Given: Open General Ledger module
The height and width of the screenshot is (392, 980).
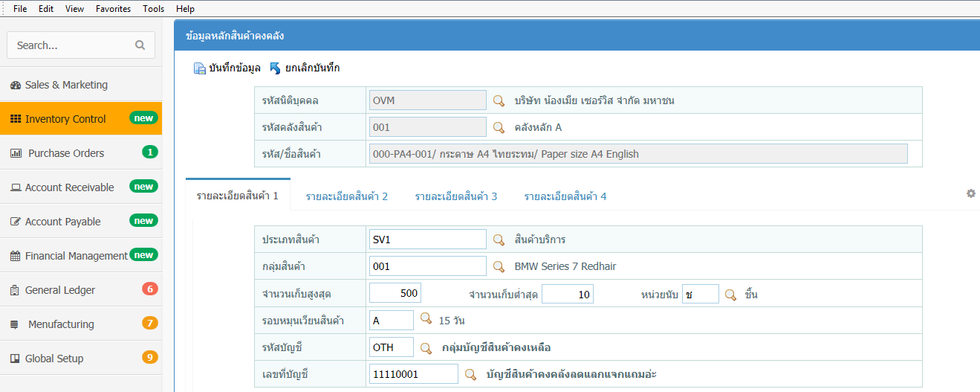Looking at the screenshot, I should (81, 290).
